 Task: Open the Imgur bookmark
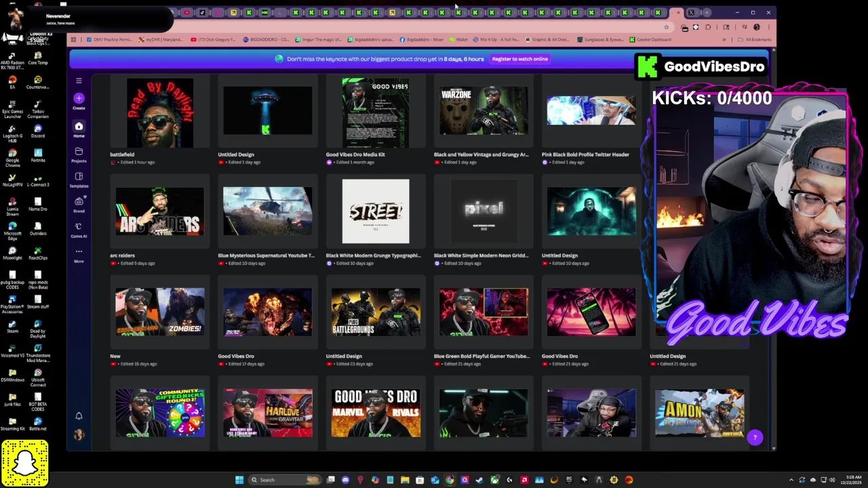coord(319,39)
